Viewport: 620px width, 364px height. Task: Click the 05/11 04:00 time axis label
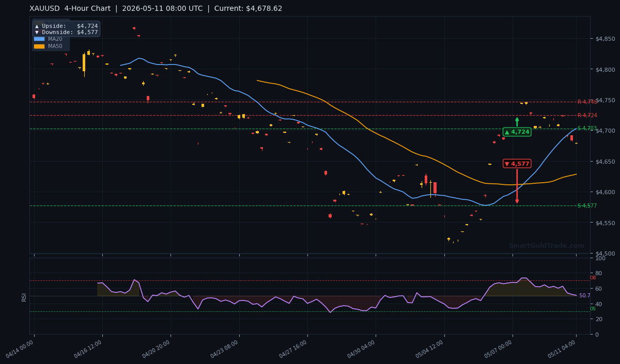(562, 349)
